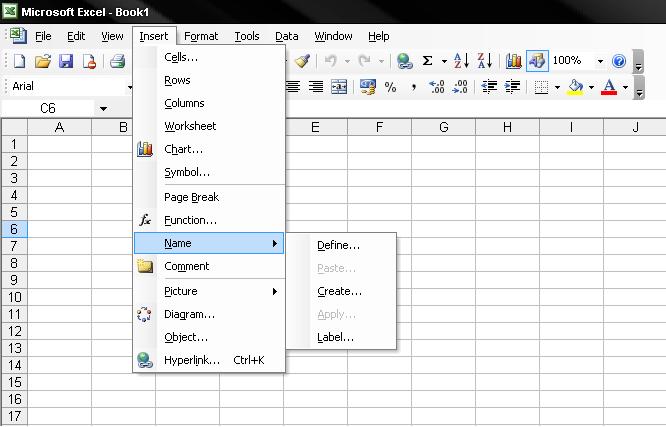Open the Data menu
666x427 pixels.
(x=287, y=37)
